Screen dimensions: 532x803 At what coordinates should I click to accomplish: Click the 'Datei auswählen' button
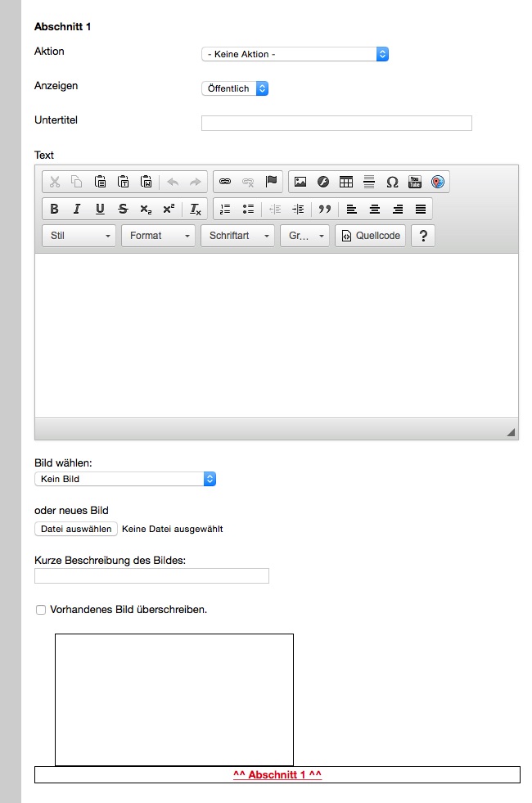(x=76, y=529)
